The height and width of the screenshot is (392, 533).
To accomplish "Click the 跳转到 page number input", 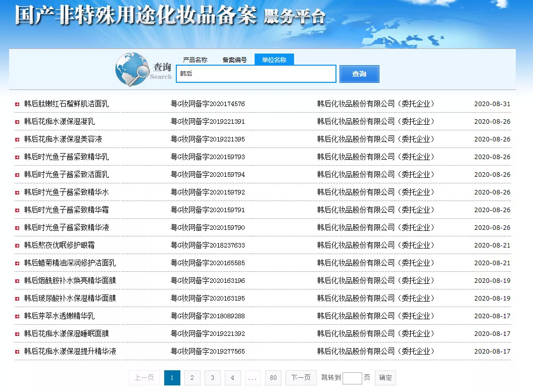I will click(x=352, y=378).
